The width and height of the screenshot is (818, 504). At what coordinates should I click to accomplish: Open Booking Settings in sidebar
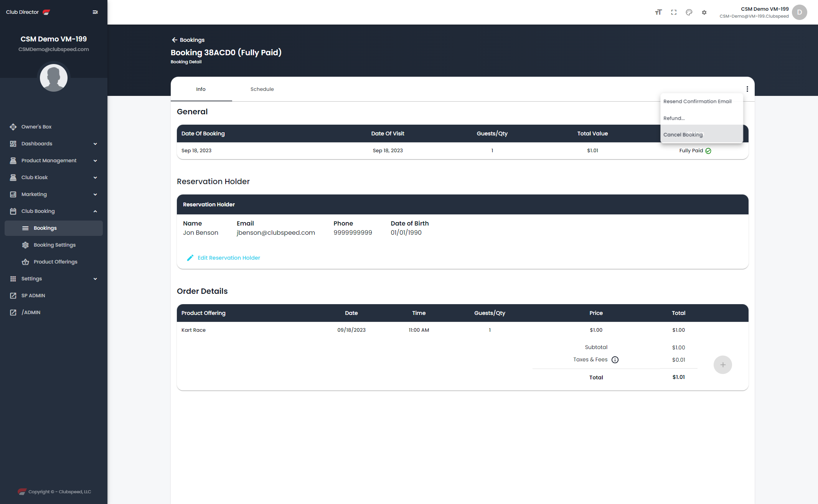(x=54, y=245)
